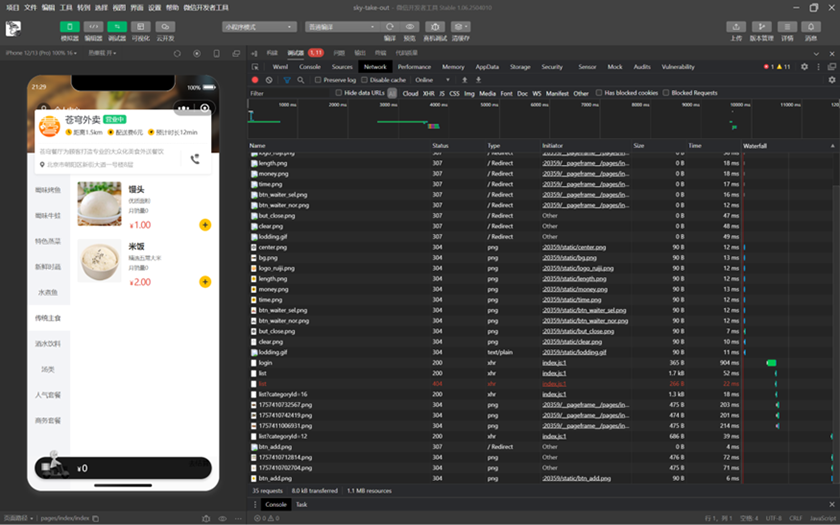Toggle the editor (编辑器) code button

(x=93, y=27)
